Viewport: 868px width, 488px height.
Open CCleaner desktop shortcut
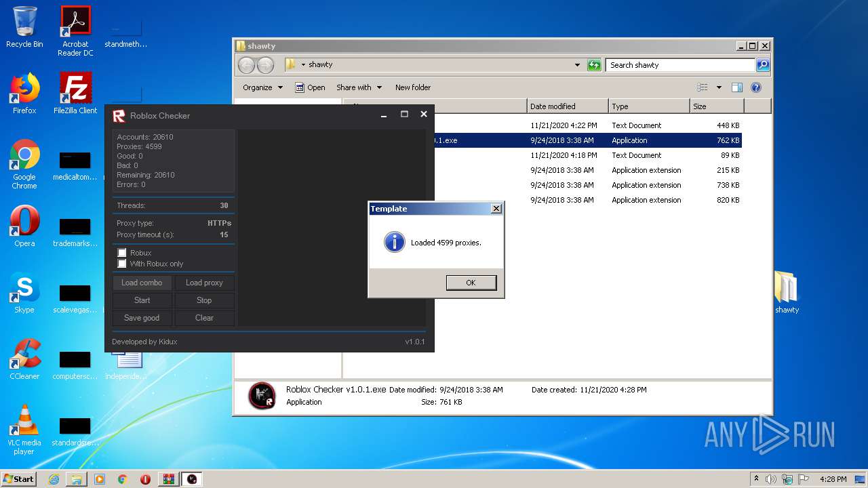click(24, 359)
